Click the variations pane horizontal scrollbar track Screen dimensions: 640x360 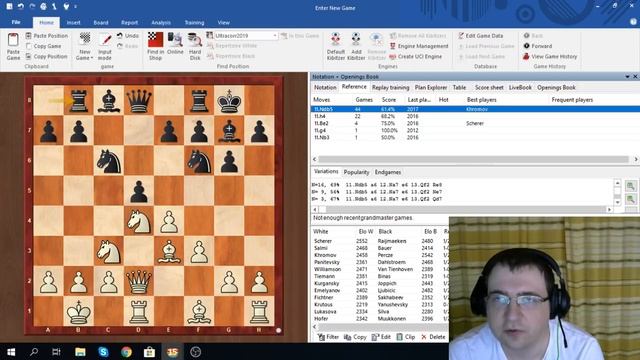465,209
